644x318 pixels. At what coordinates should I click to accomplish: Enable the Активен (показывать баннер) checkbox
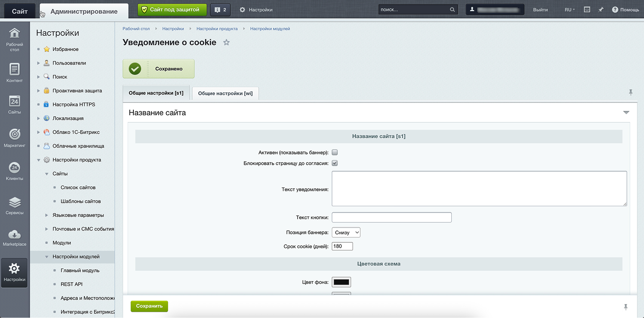coord(335,152)
